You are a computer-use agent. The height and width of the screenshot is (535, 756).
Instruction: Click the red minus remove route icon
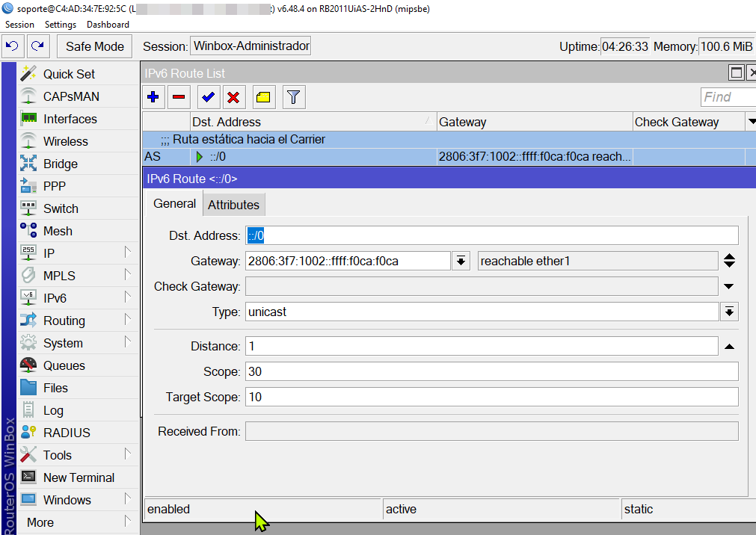(x=179, y=97)
